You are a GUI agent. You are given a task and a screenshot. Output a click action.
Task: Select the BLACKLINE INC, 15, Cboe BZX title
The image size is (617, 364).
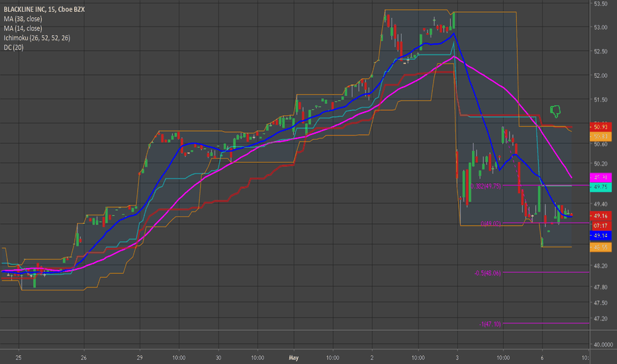(44, 9)
